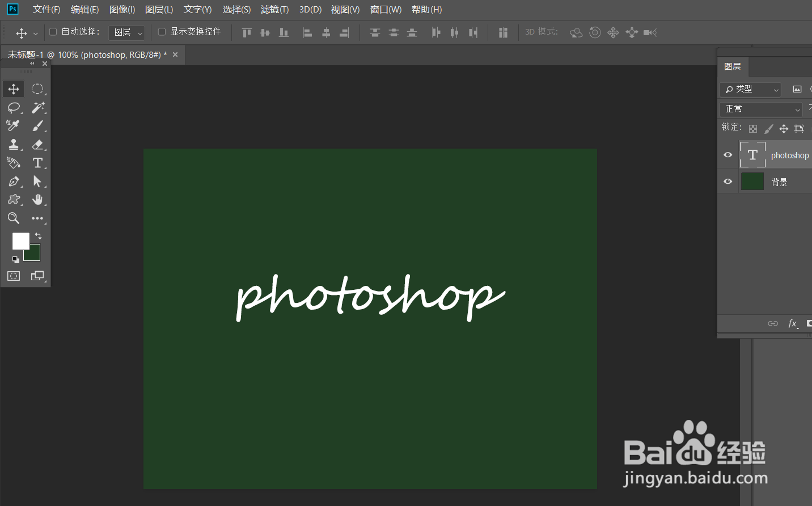Toggle lock image pixels
The width and height of the screenshot is (812, 506).
pyautogui.click(x=768, y=129)
